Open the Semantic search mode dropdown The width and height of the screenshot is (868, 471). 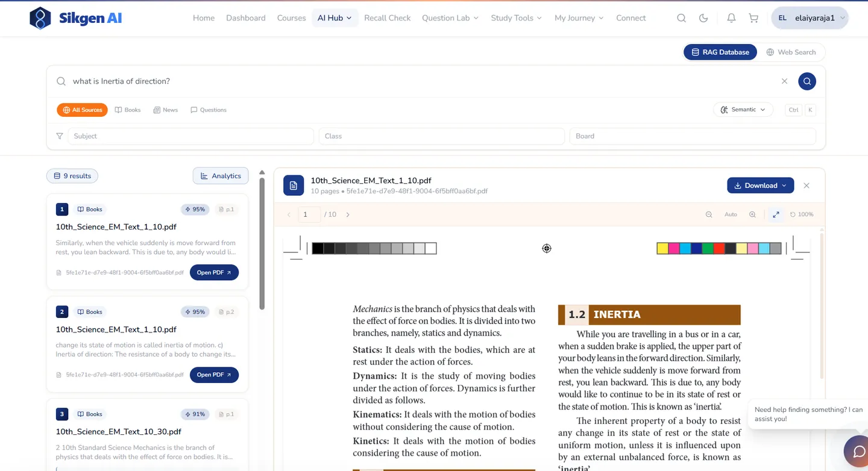[x=743, y=110]
